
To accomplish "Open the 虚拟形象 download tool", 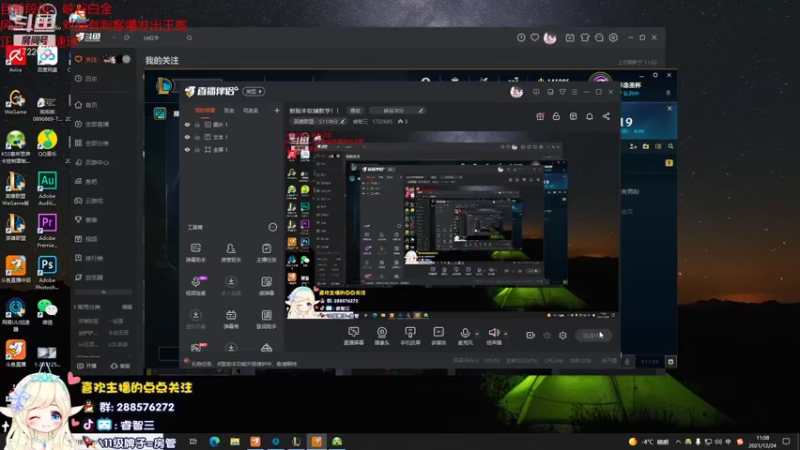I will tap(195, 319).
